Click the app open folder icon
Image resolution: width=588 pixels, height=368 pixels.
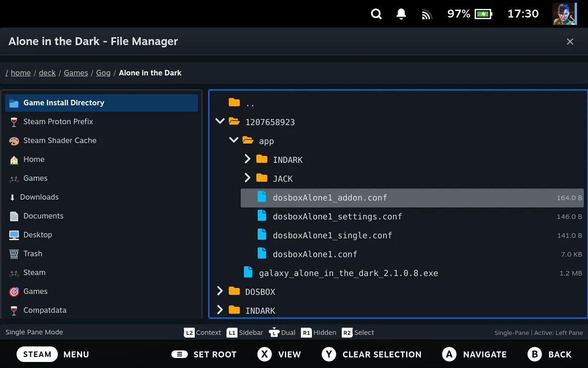click(248, 140)
